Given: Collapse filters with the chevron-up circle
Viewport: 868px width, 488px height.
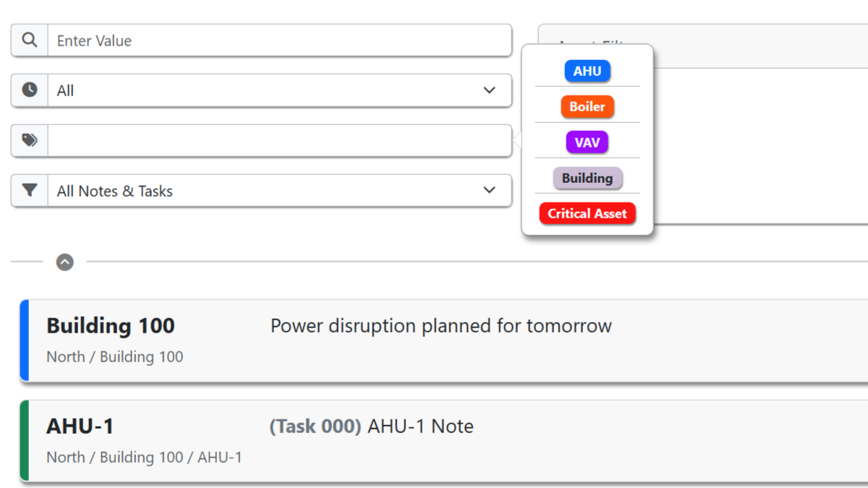Looking at the screenshot, I should 65,262.
